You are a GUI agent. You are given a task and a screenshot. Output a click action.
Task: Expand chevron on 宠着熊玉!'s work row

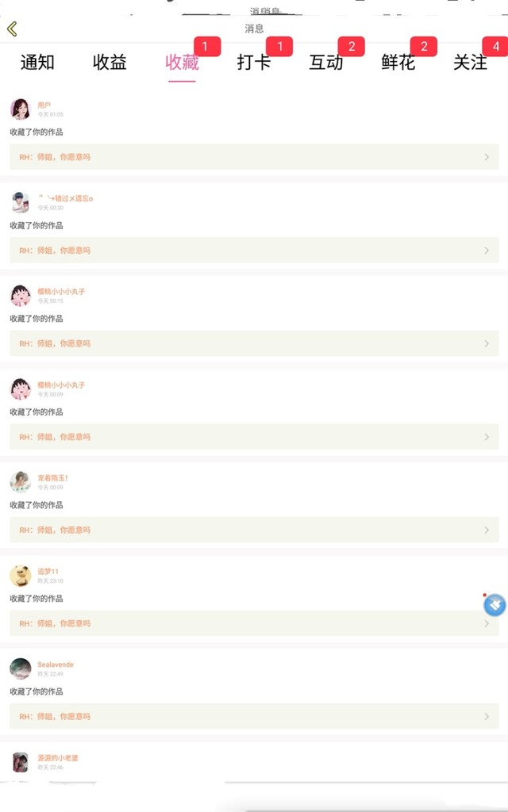(487, 530)
